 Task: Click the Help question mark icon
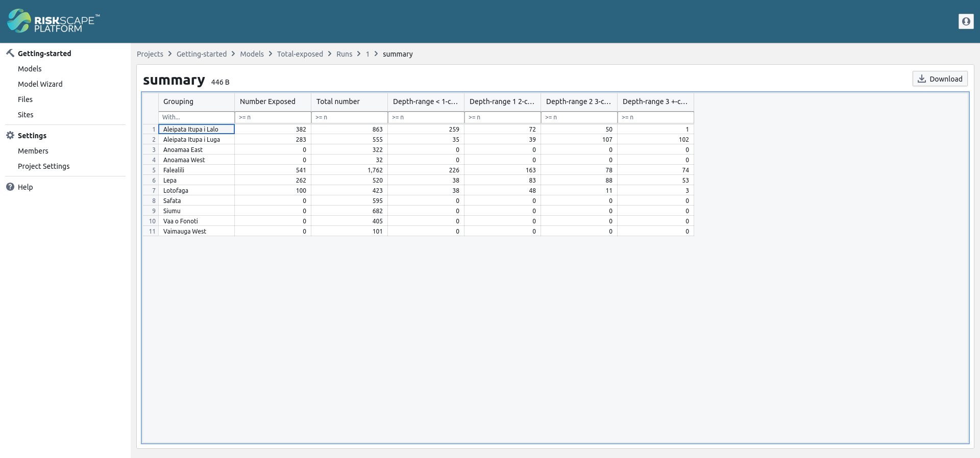point(10,187)
